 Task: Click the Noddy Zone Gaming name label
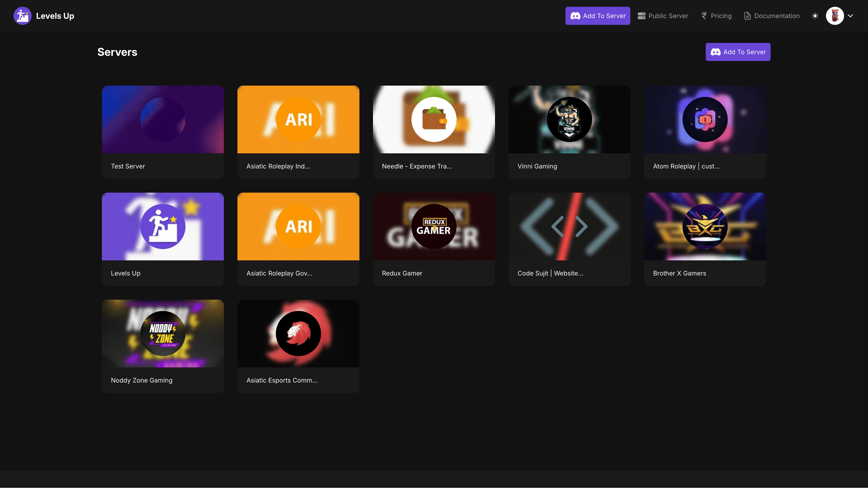pyautogui.click(x=142, y=380)
